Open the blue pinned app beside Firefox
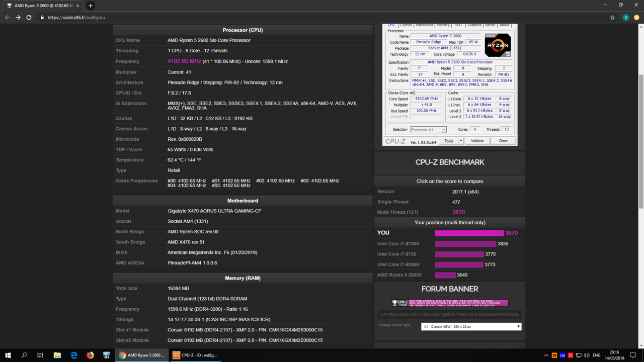This screenshot has height=362, width=644. (107, 355)
